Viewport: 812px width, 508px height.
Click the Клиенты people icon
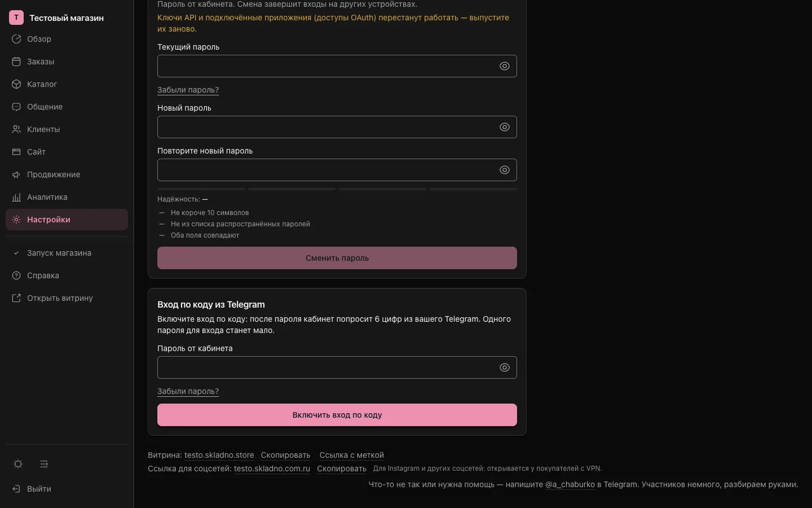16,129
